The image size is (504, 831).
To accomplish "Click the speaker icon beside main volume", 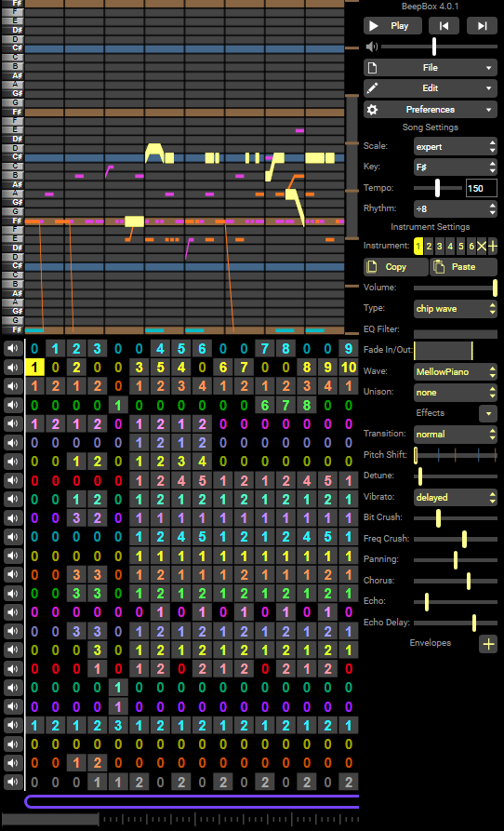I will pos(372,47).
